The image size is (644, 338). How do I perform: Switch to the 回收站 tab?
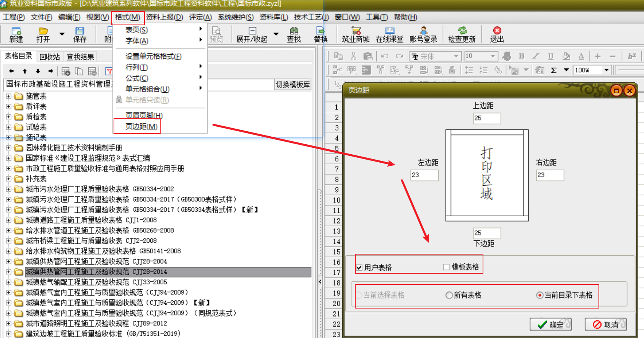(50, 57)
